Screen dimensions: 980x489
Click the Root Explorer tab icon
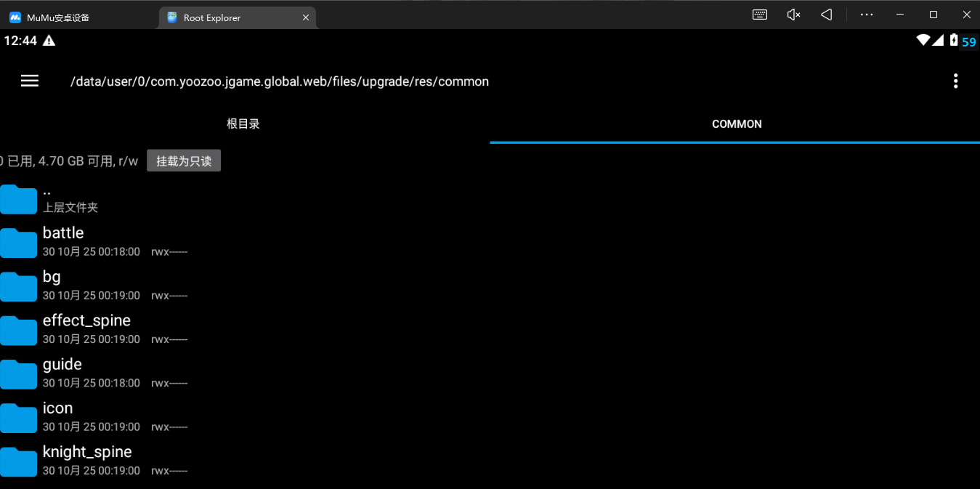pos(171,17)
